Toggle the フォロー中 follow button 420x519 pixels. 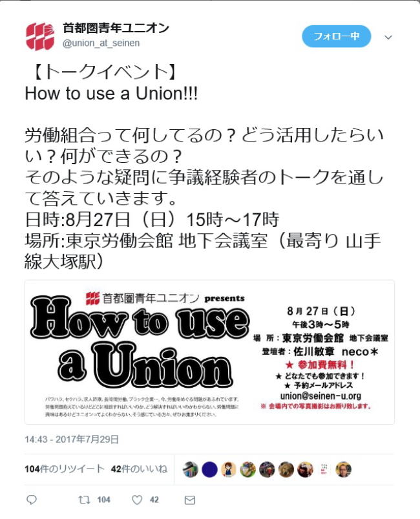(x=336, y=36)
